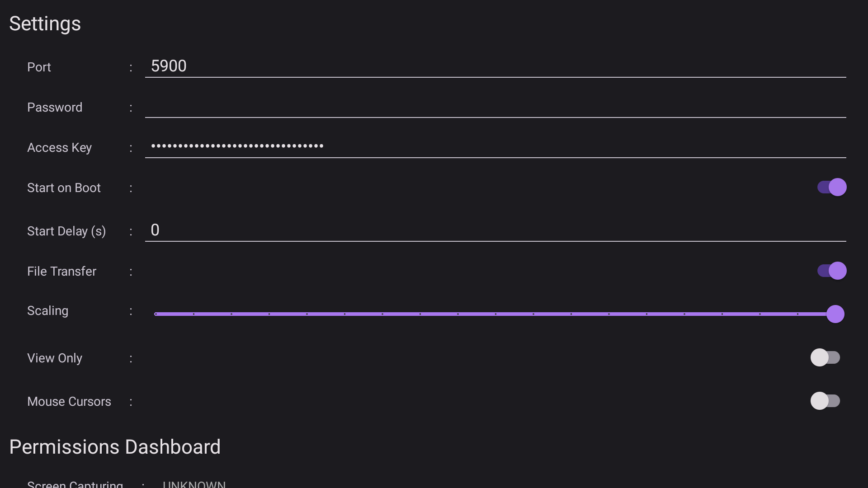The width and height of the screenshot is (868, 488).
Task: Click the Password label
Action: 55,108
